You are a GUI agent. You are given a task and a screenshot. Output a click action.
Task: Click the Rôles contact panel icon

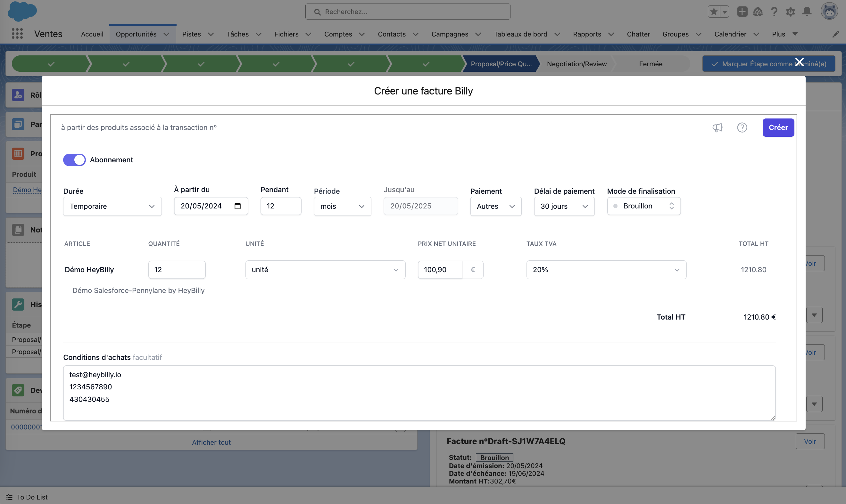[18, 95]
